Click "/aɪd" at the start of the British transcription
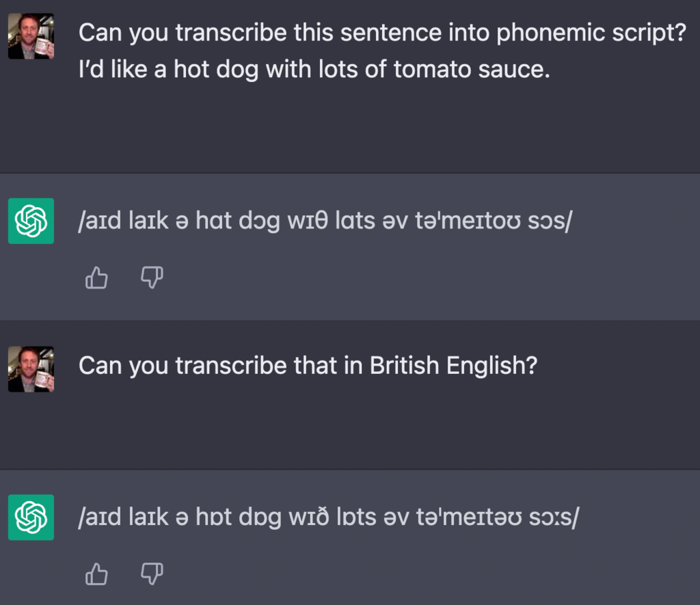Image resolution: width=700 pixels, height=605 pixels. click(x=98, y=517)
